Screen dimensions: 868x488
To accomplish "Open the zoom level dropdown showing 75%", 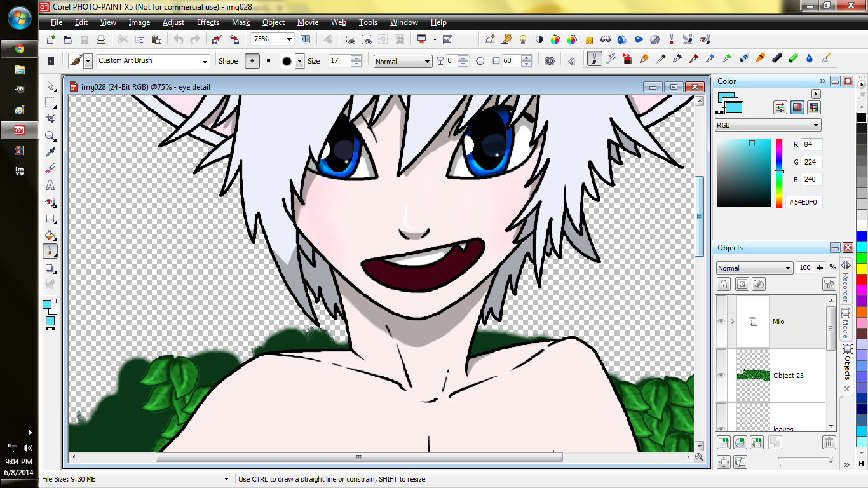I will [x=289, y=39].
